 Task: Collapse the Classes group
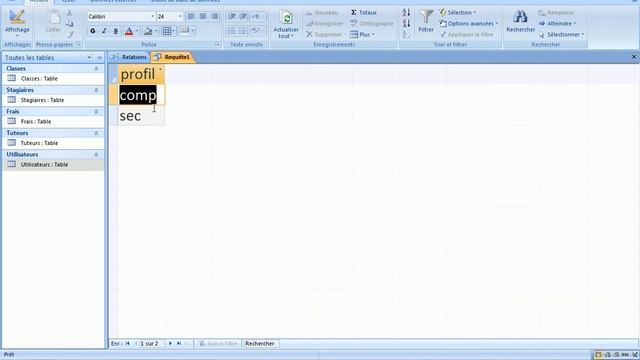coord(96,69)
